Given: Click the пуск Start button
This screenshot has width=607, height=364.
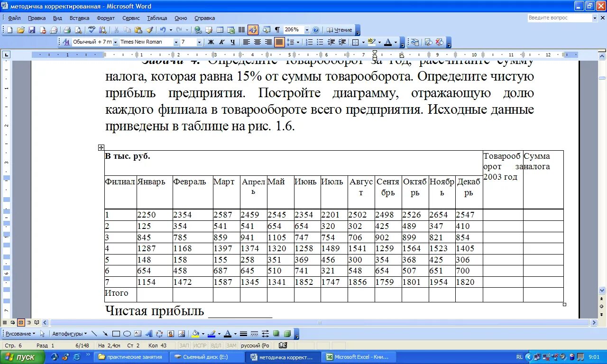Looking at the screenshot, I should click(x=22, y=357).
